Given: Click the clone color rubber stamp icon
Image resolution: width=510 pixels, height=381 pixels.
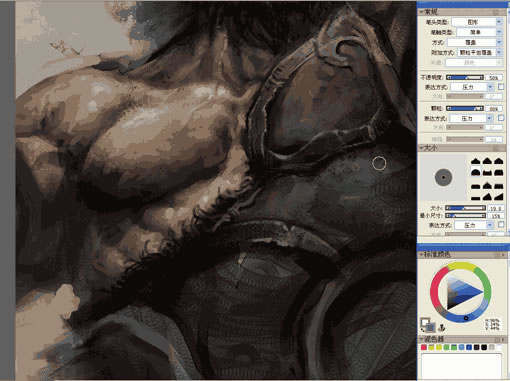Looking at the screenshot, I should (x=441, y=327).
